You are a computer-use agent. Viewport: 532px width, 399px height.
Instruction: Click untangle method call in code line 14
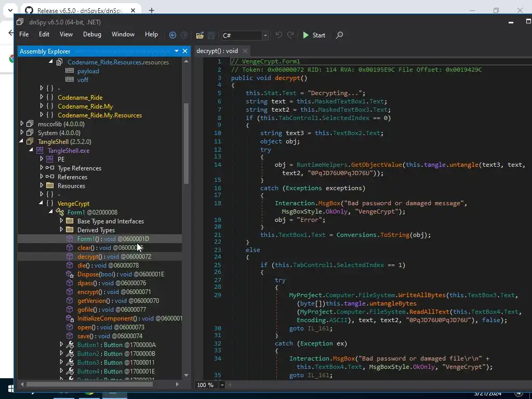coord(464,165)
